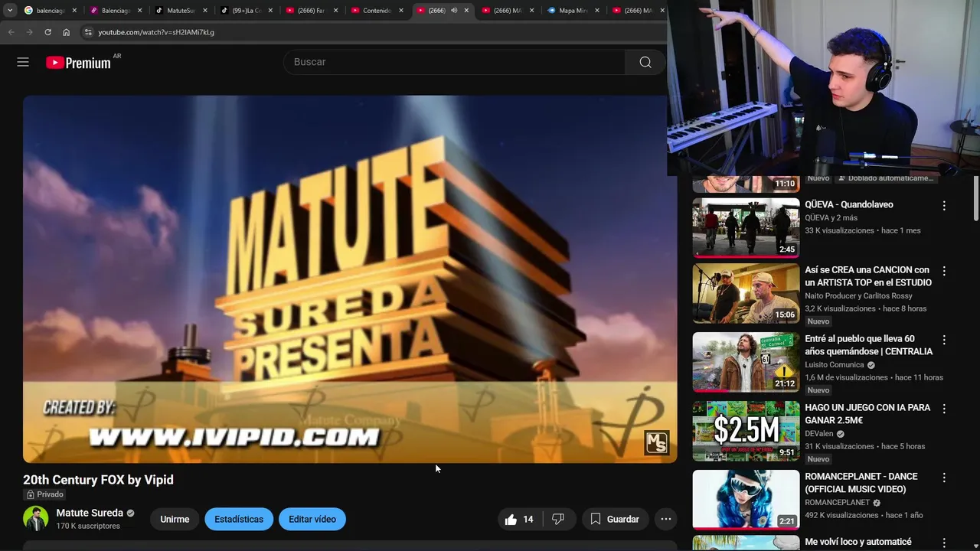Reload the current page
Screen dimensions: 980x551
pos(47,32)
